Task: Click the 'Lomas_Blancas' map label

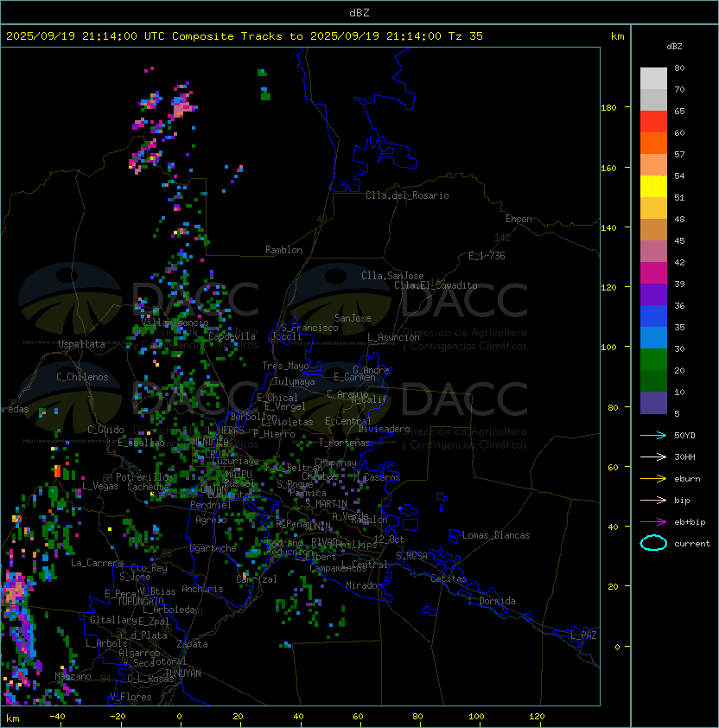Action: (x=496, y=535)
